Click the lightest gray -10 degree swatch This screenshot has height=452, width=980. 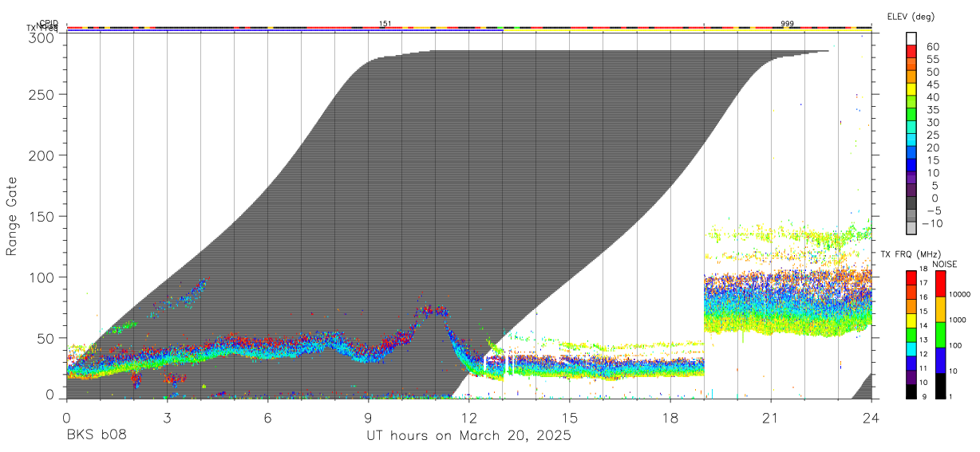click(912, 228)
